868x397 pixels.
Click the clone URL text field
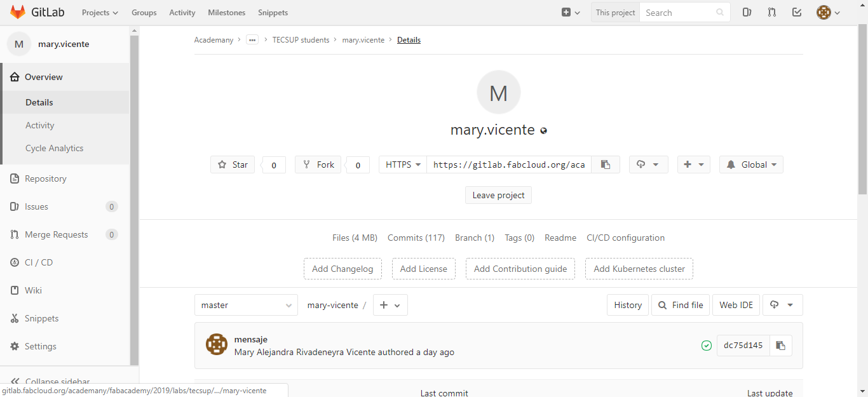pyautogui.click(x=509, y=165)
